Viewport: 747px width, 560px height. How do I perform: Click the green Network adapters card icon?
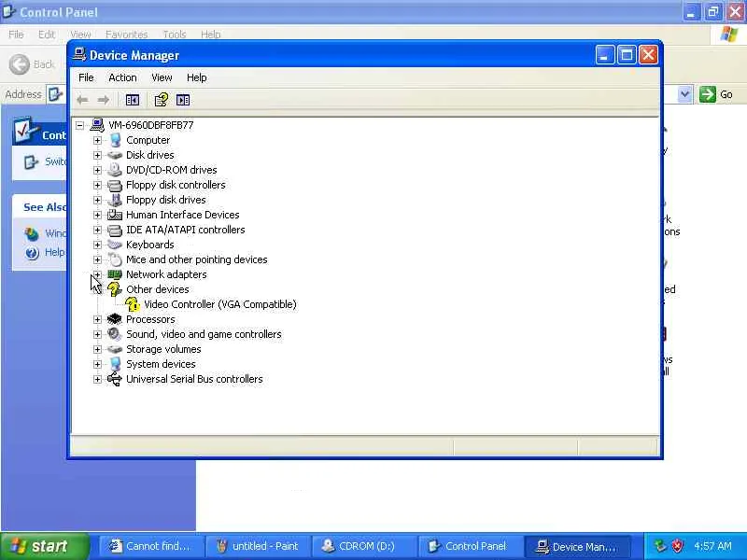point(115,274)
